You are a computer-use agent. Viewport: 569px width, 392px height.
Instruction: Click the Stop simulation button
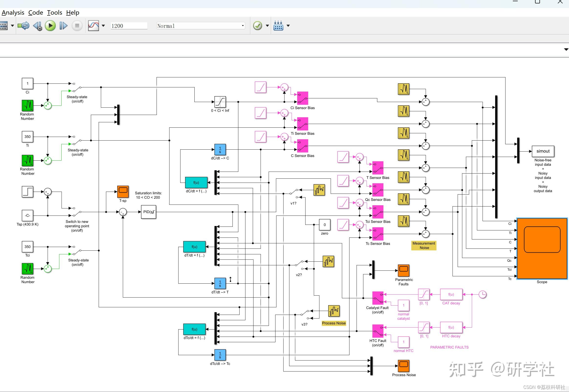(77, 26)
